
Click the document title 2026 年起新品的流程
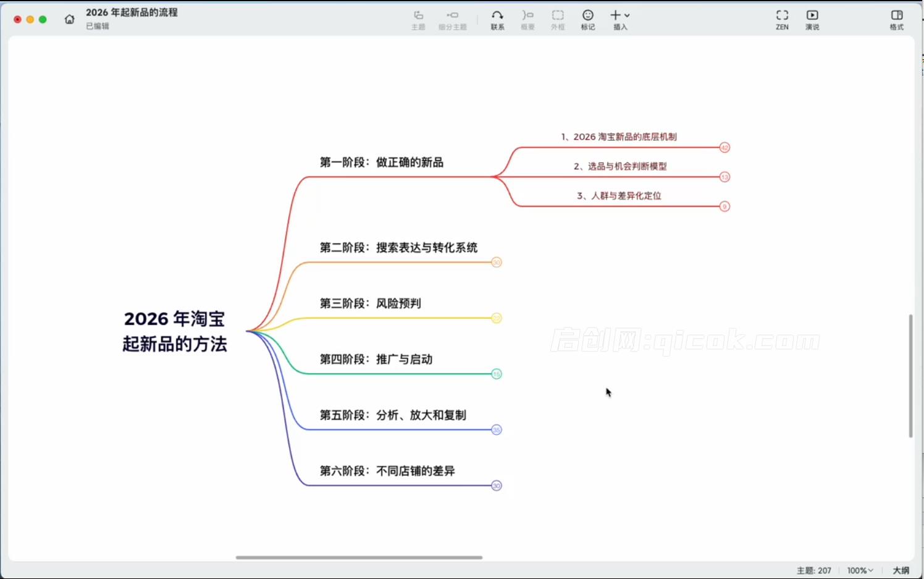point(132,12)
